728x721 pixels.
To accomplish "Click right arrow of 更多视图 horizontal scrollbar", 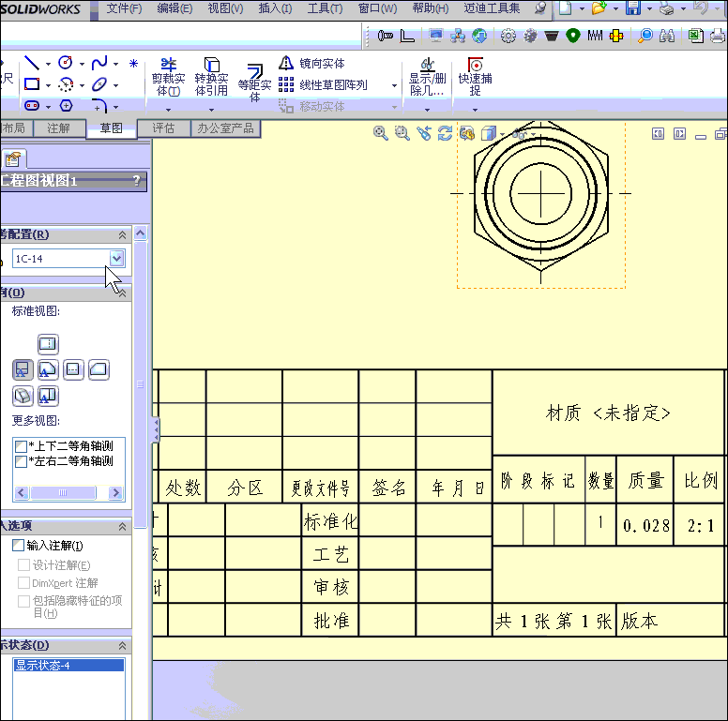I will 115,492.
